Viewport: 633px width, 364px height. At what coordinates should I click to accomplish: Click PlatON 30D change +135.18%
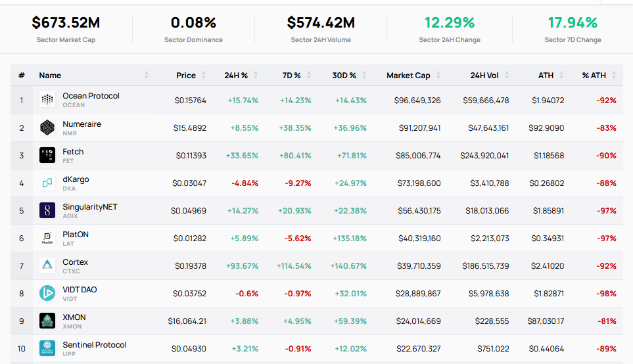[x=348, y=239]
